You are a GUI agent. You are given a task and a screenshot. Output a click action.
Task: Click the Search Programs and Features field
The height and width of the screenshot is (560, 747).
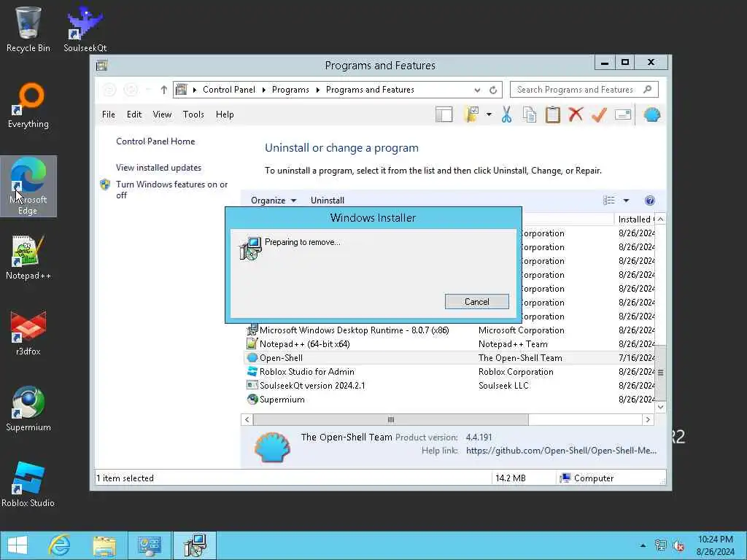point(584,90)
